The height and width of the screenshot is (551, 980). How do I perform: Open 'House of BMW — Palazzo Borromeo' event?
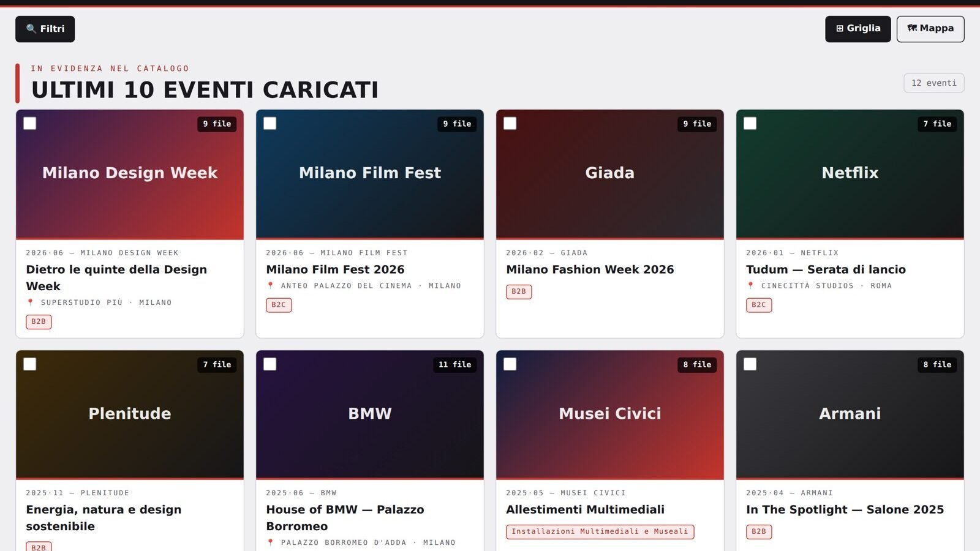345,518
